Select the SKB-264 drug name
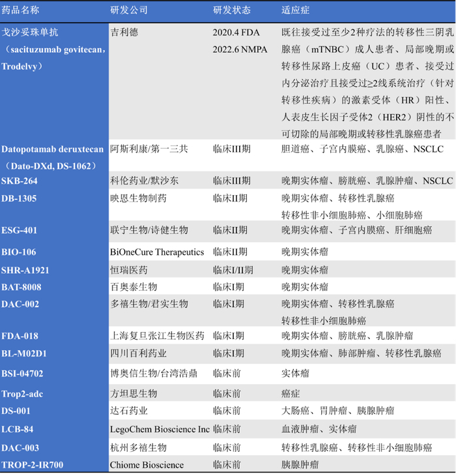 (x=20, y=181)
